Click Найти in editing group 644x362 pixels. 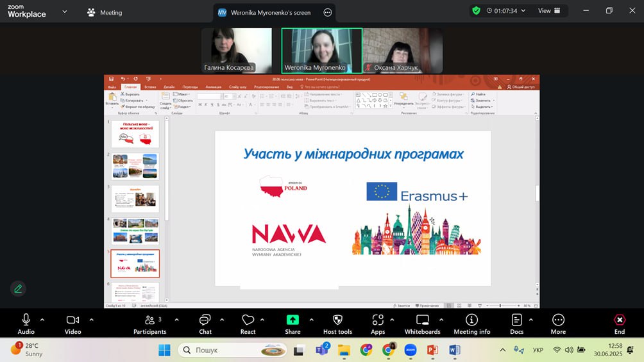point(478,94)
